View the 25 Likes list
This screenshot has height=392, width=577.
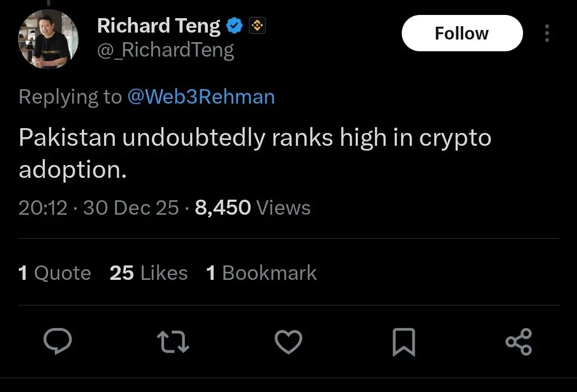click(x=149, y=273)
